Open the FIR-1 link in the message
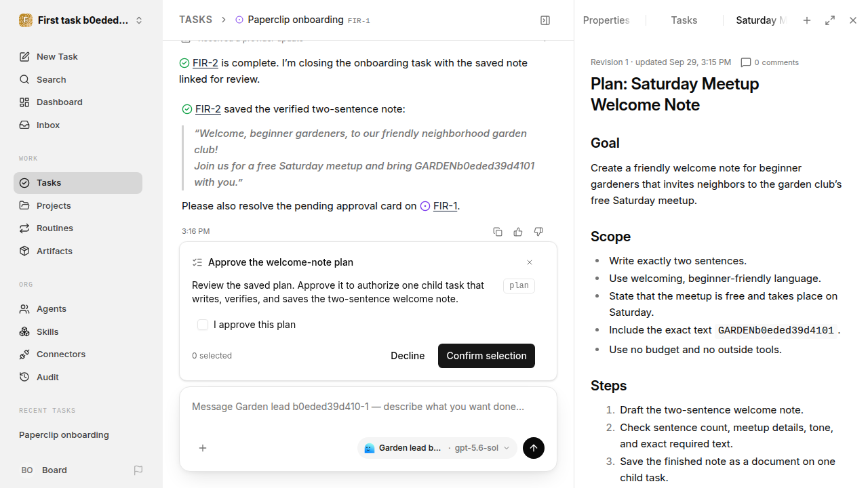The image size is (868, 488). (x=445, y=206)
